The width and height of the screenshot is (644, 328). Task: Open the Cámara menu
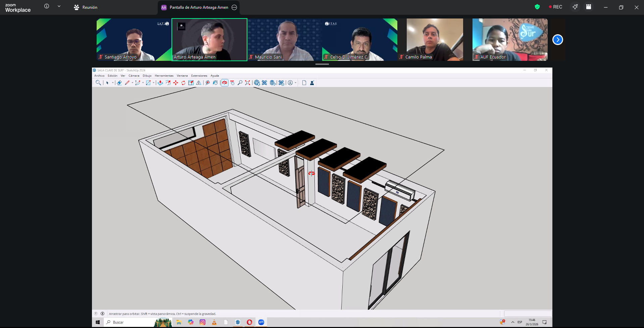coord(134,76)
